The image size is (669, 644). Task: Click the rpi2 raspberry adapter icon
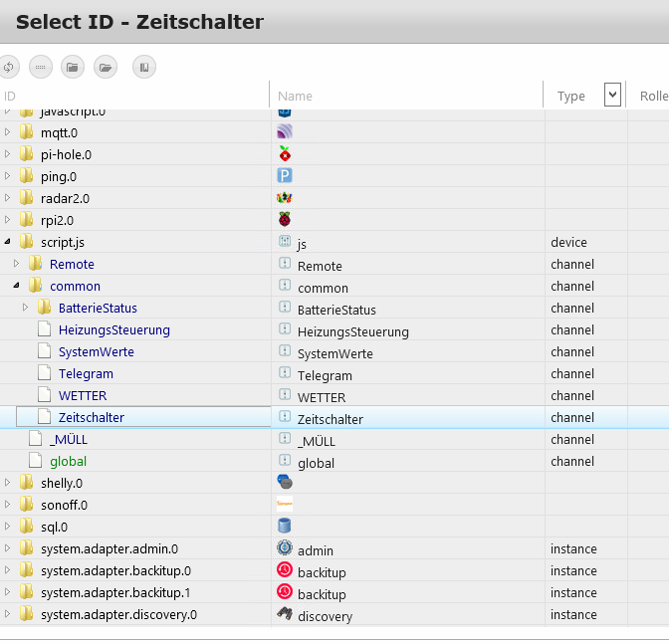[x=285, y=220]
